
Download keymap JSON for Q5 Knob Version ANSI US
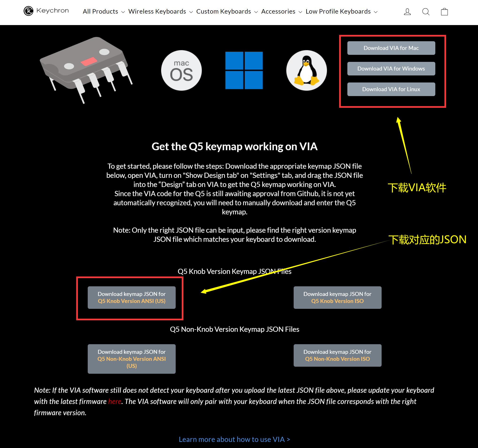pyautogui.click(x=132, y=298)
